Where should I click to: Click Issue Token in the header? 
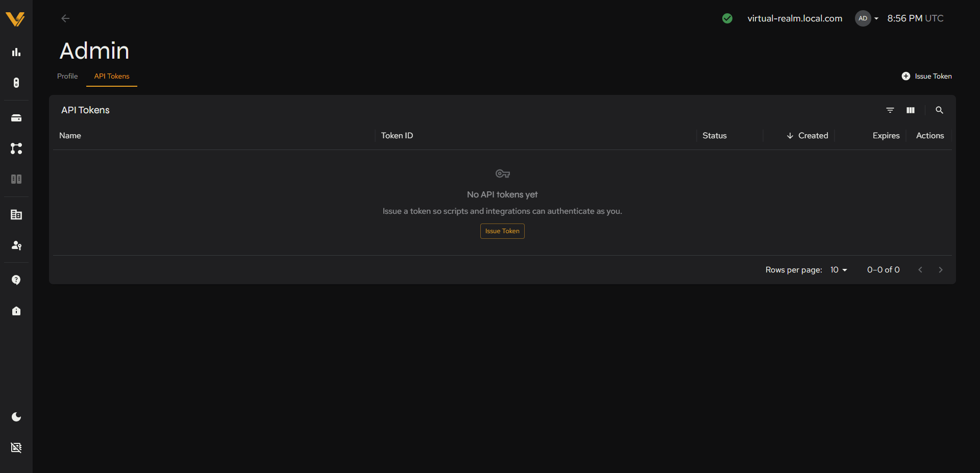926,76
